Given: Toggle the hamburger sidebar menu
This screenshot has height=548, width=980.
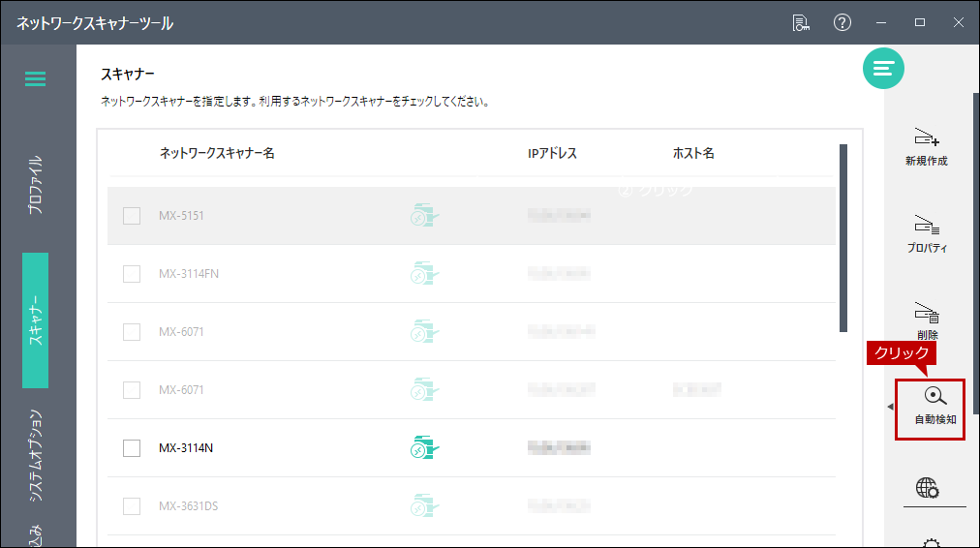Looking at the screenshot, I should [x=35, y=78].
